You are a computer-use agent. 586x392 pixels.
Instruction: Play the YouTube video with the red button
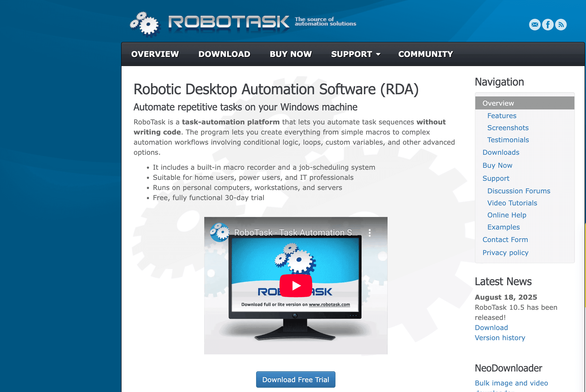pos(295,285)
